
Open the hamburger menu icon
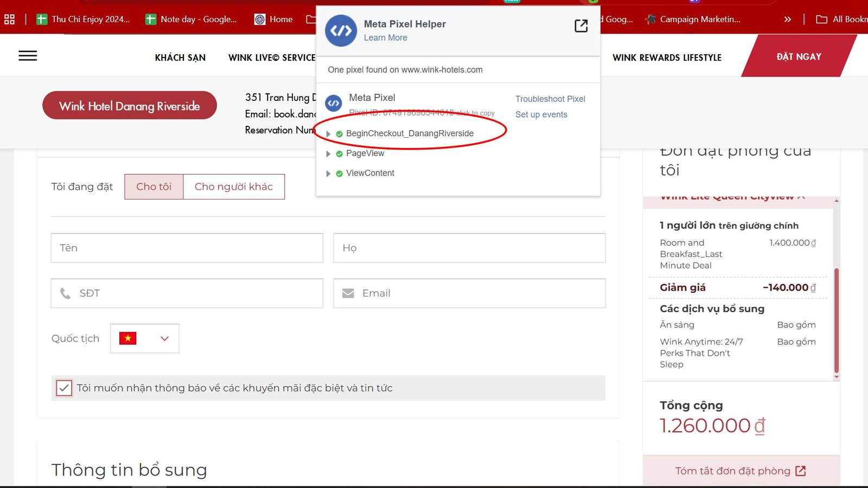[x=28, y=56]
